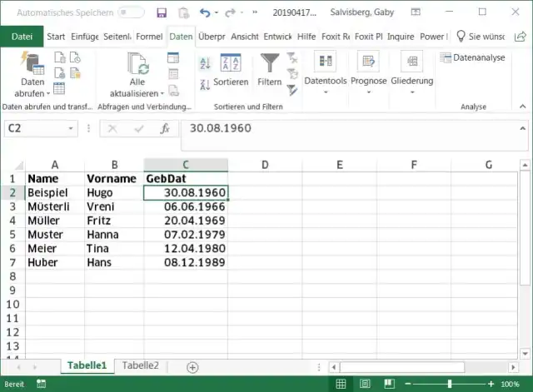
Task: Click the zoom slider in status bar
Action: pyautogui.click(x=450, y=385)
